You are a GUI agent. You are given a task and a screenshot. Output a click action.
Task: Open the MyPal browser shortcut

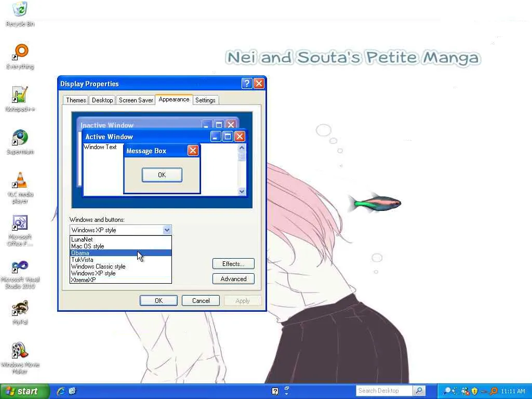point(20,312)
